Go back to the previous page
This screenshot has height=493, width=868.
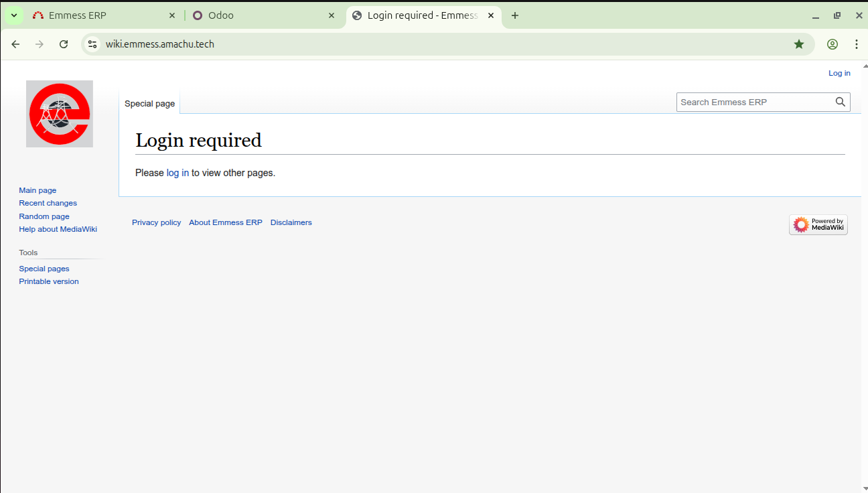pyautogui.click(x=15, y=44)
